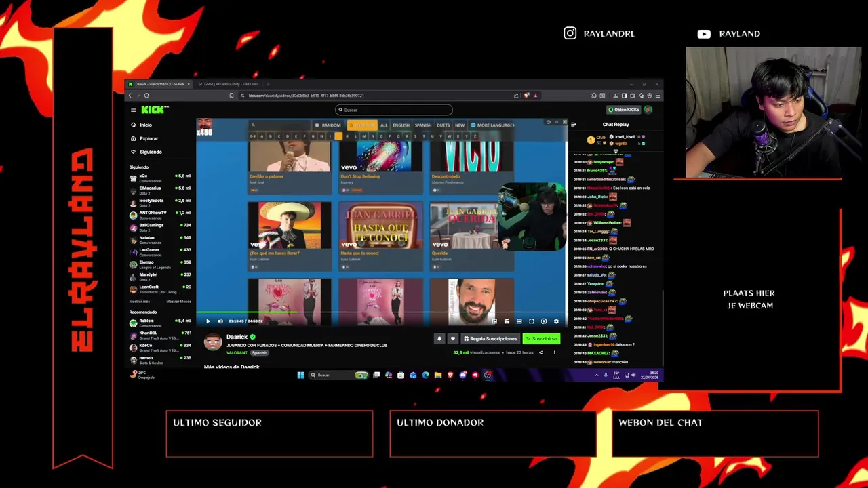Collapse list with Mostrar Menos
This screenshot has width=868, height=488.
point(178,302)
